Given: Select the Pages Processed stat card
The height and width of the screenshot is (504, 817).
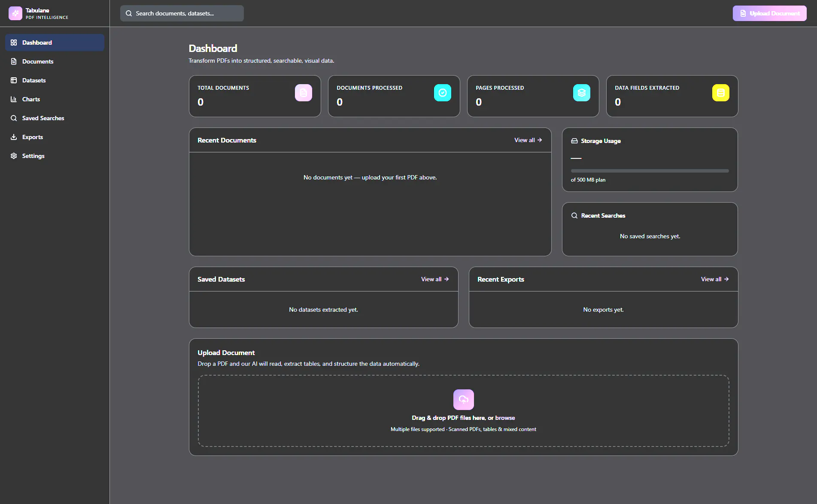Looking at the screenshot, I should [533, 96].
